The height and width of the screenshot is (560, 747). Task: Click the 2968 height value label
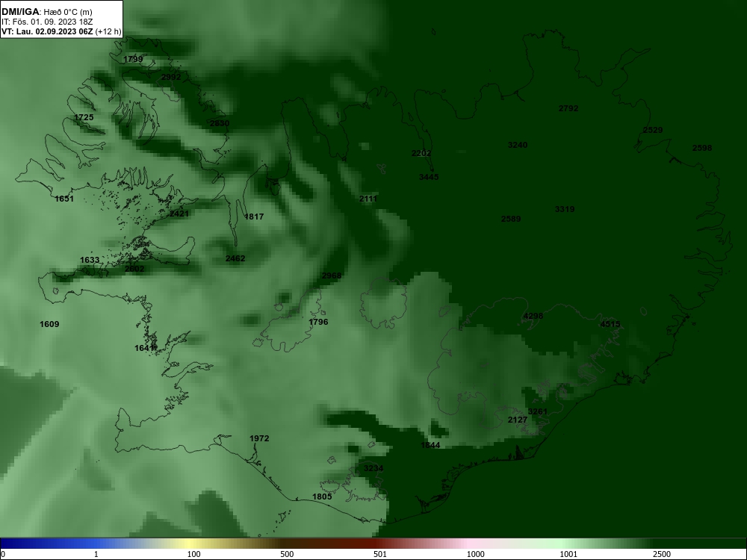tap(332, 276)
